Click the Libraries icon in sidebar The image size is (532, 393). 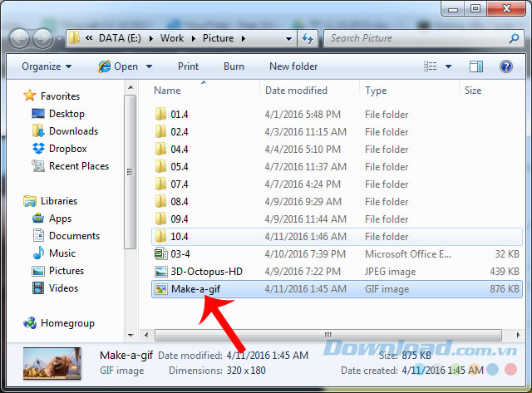point(30,201)
